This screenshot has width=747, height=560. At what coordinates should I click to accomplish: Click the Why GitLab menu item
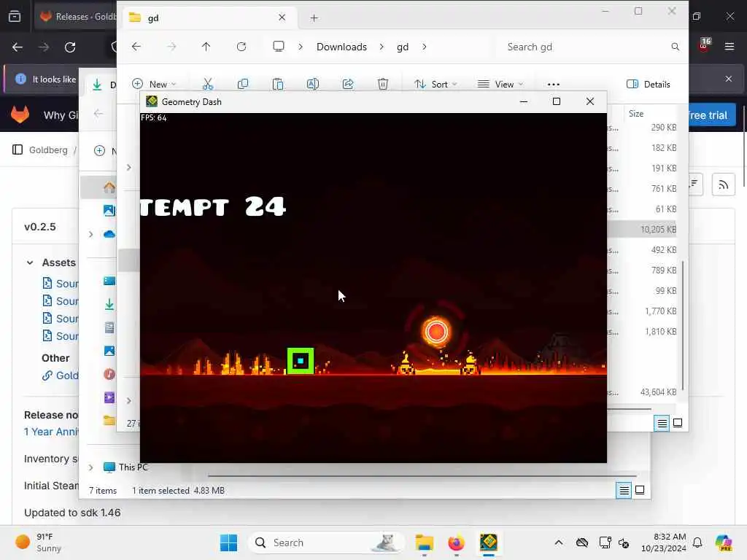61,115
